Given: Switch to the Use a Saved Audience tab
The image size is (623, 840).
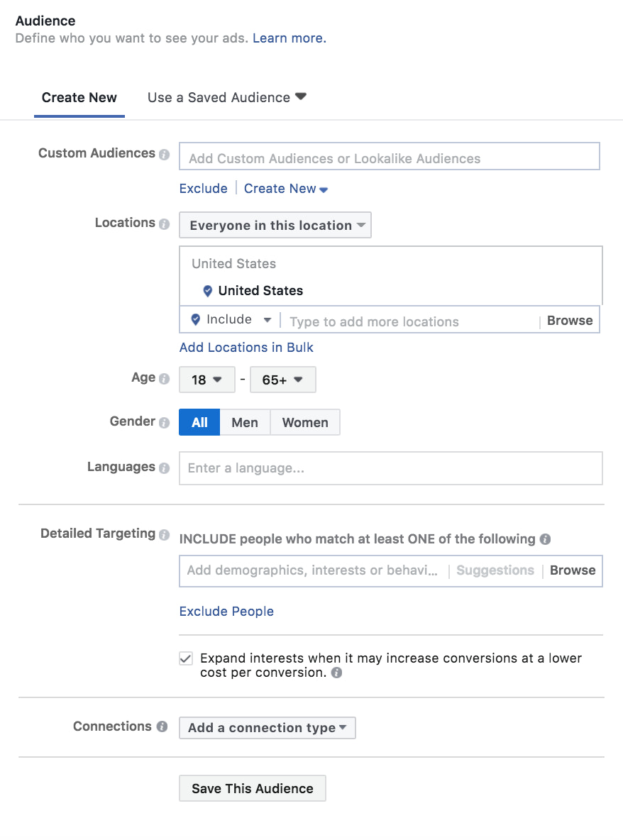Looking at the screenshot, I should tap(220, 97).
